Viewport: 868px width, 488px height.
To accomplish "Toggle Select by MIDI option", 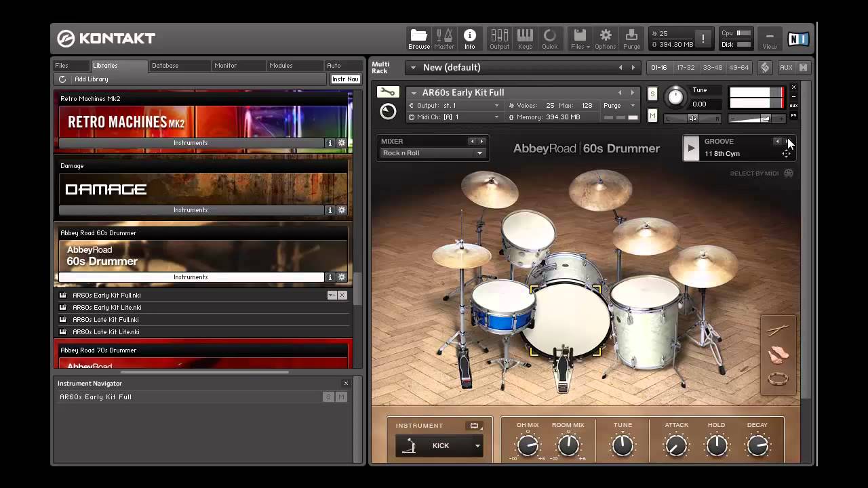I will (x=761, y=174).
